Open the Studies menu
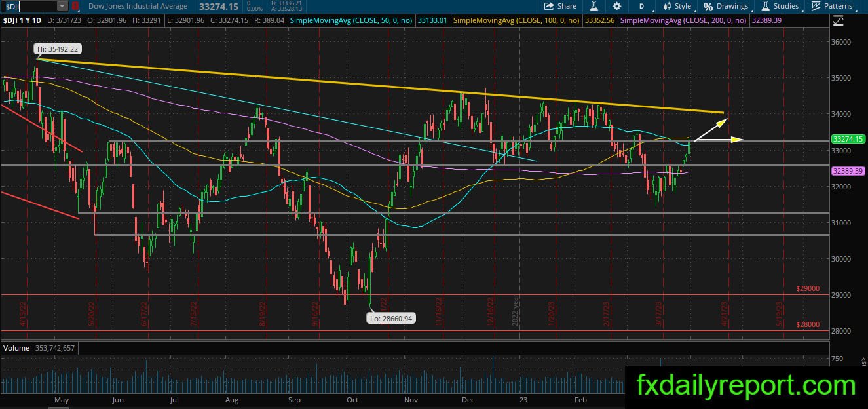Viewport: 868px width, 409px height. pyautogui.click(x=779, y=6)
